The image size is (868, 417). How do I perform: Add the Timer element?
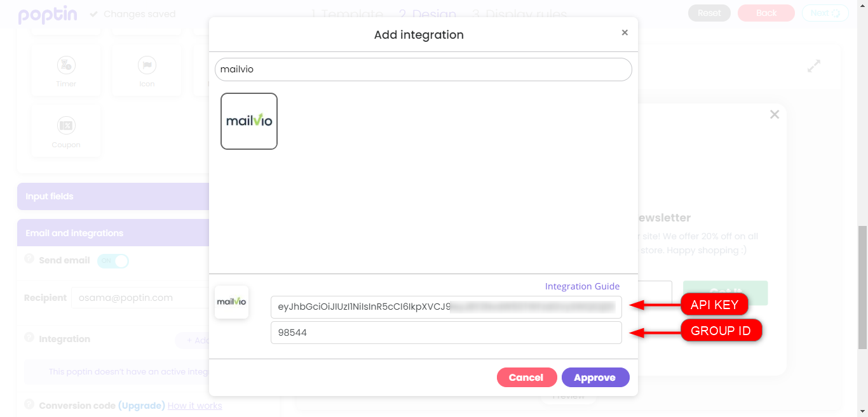pos(66,70)
